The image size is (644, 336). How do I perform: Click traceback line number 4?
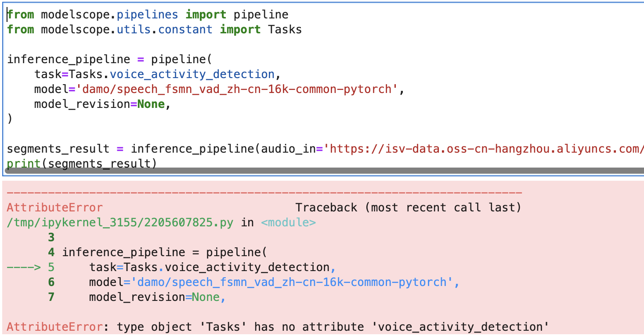pyautogui.click(x=51, y=252)
